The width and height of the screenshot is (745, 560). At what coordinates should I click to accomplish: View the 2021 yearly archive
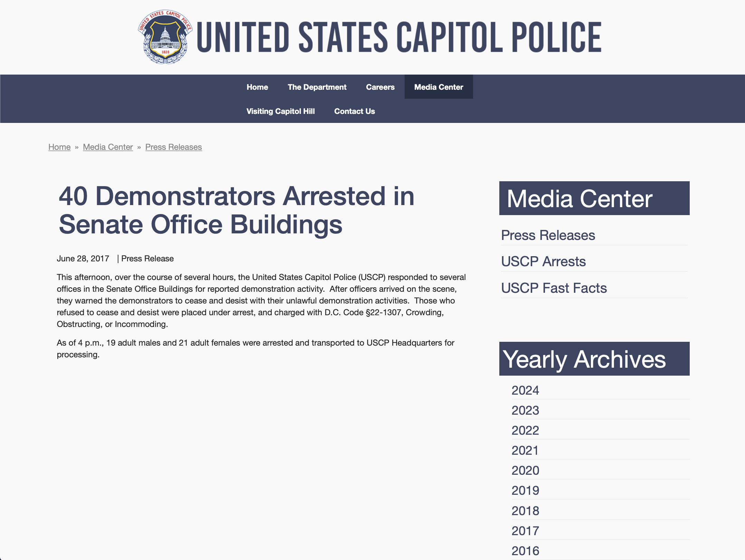click(x=525, y=451)
